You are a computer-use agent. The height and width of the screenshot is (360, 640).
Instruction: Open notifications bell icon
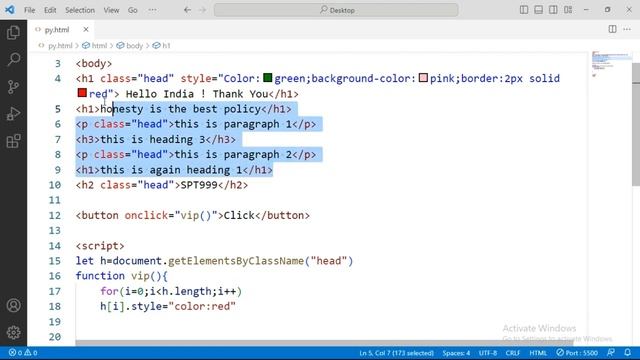pos(627,353)
